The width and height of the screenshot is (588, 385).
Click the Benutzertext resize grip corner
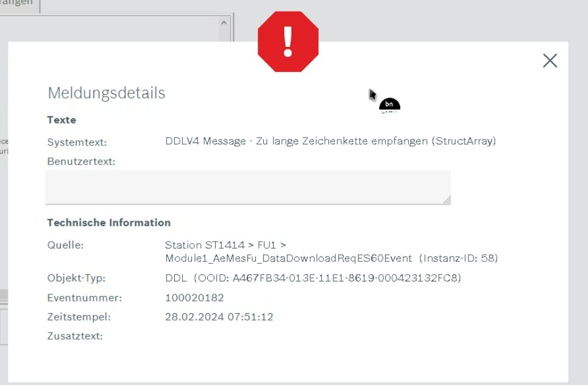pyautogui.click(x=447, y=200)
